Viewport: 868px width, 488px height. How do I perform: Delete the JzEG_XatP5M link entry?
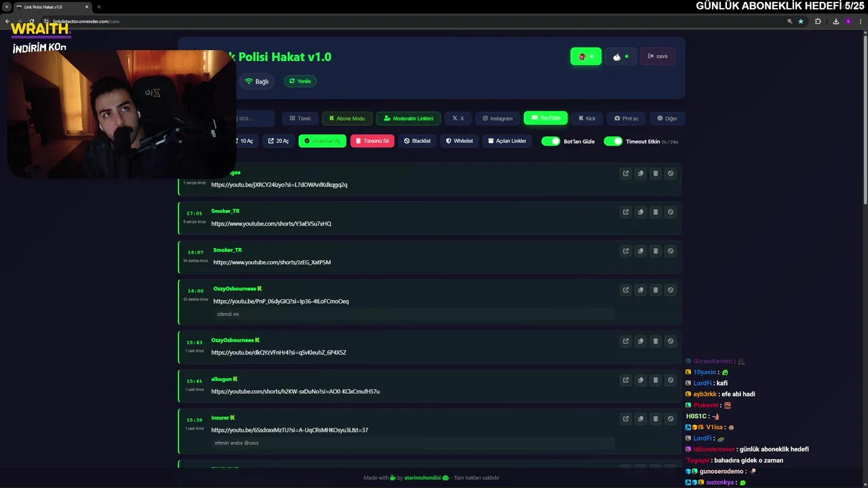tap(655, 251)
